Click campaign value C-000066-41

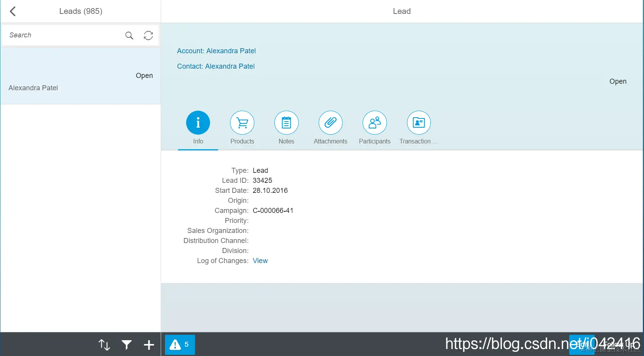tap(273, 211)
